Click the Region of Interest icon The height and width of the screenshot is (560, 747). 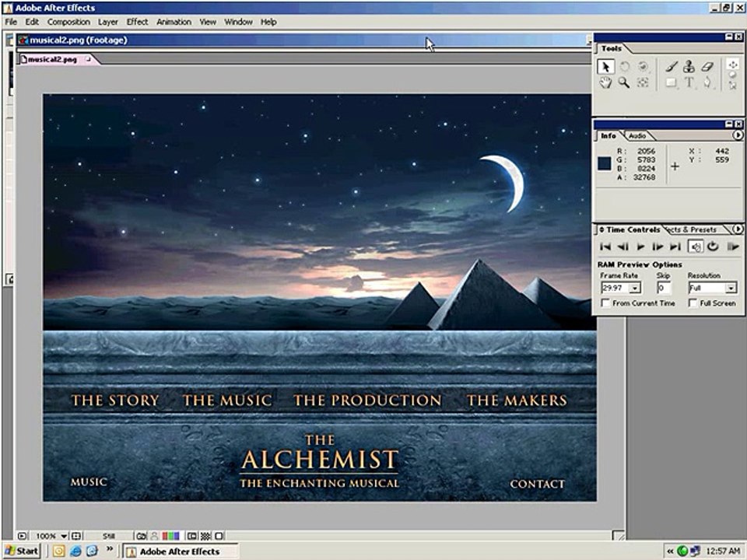[192, 536]
